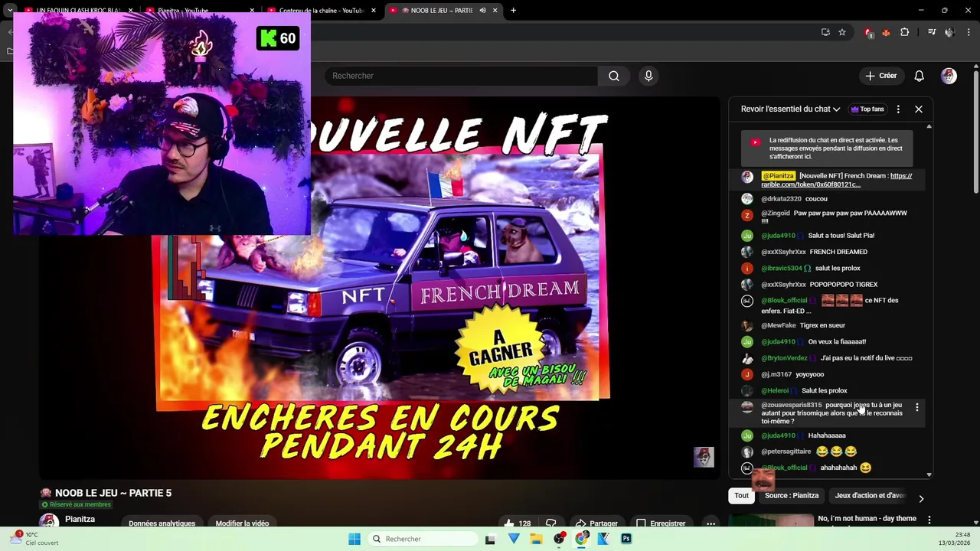Open the rarible.com link in chat
This screenshot has height=551, width=980.
[x=836, y=180]
